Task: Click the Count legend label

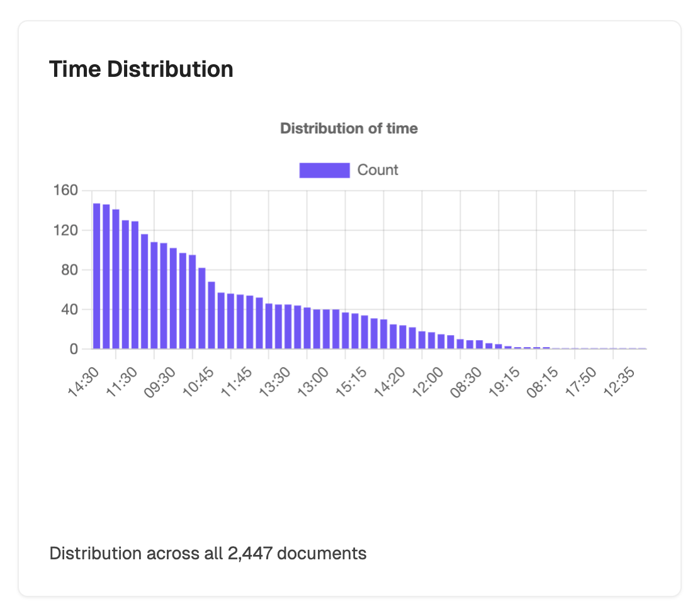Action: 378,170
